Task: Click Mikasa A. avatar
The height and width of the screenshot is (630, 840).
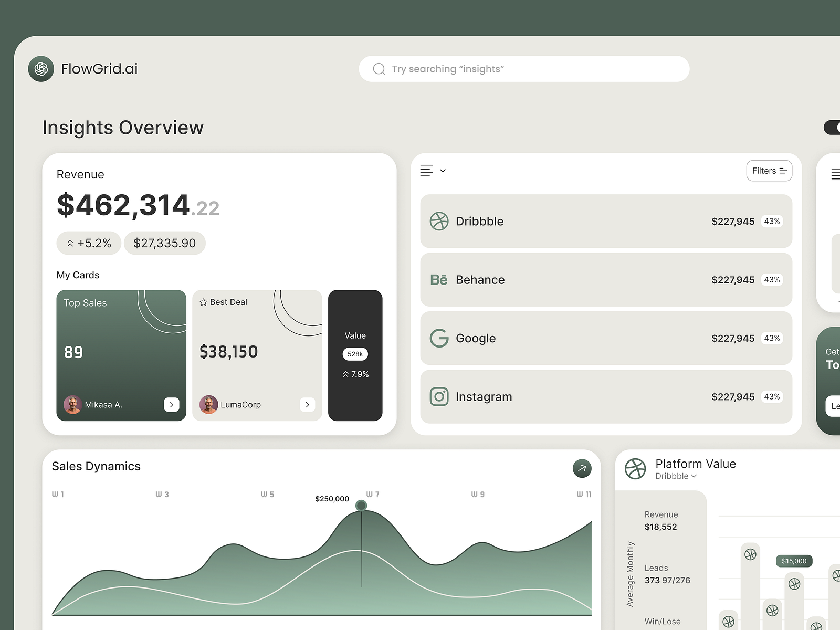Action: (72, 404)
